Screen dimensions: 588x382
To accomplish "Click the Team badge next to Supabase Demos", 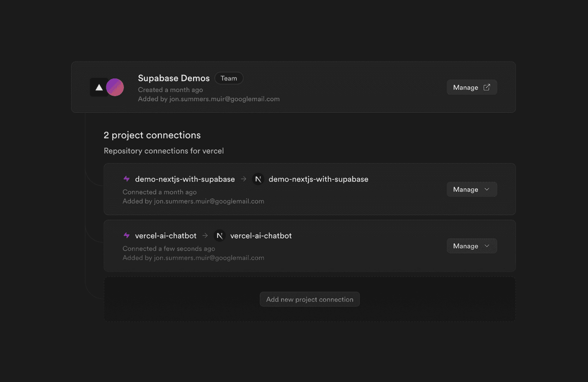I will pos(228,78).
